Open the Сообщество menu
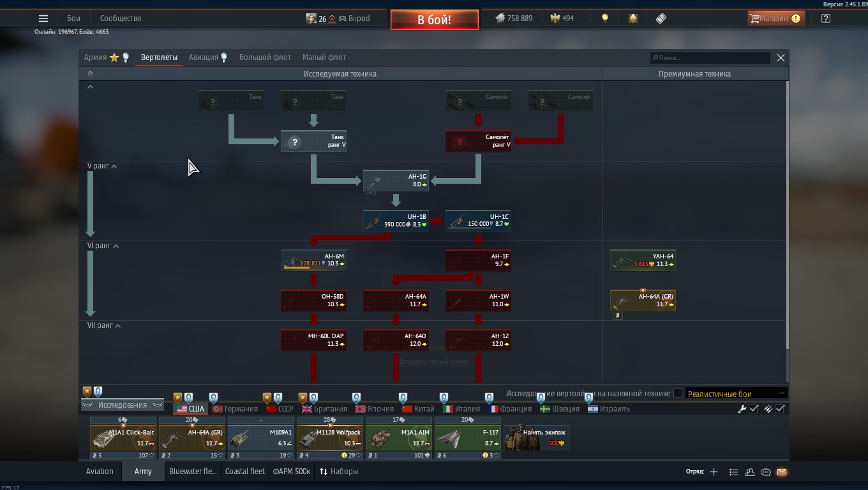This screenshot has height=490, width=868. point(121,19)
